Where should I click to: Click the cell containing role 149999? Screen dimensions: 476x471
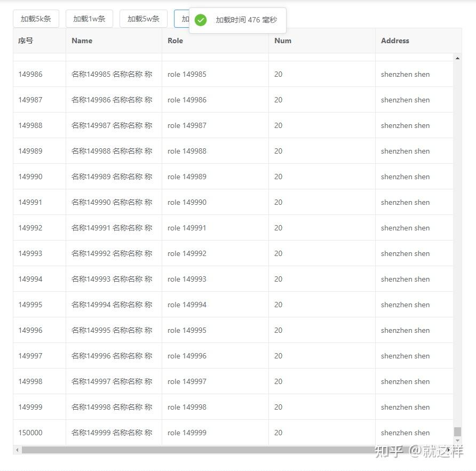click(186, 433)
